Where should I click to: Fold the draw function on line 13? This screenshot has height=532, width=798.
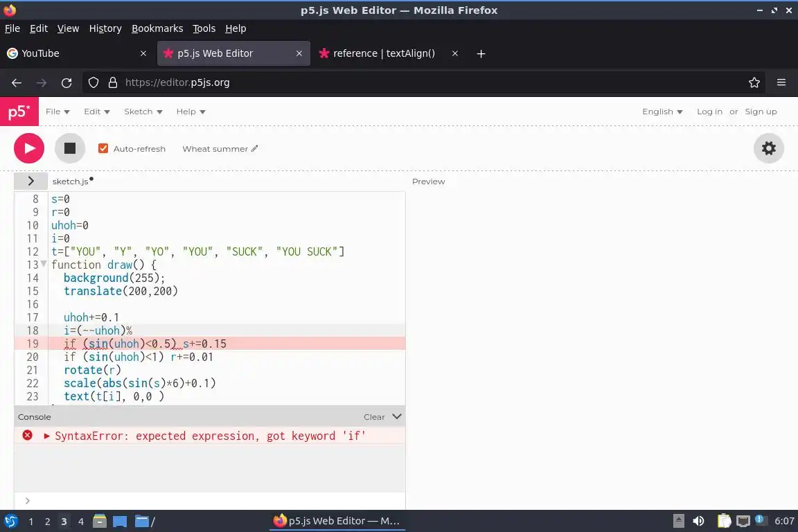tap(44, 264)
